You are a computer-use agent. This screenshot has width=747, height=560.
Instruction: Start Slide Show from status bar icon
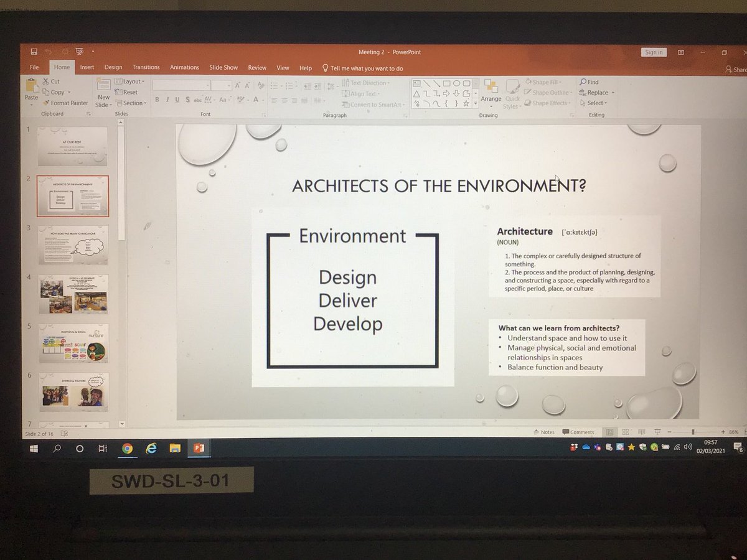coord(657,432)
